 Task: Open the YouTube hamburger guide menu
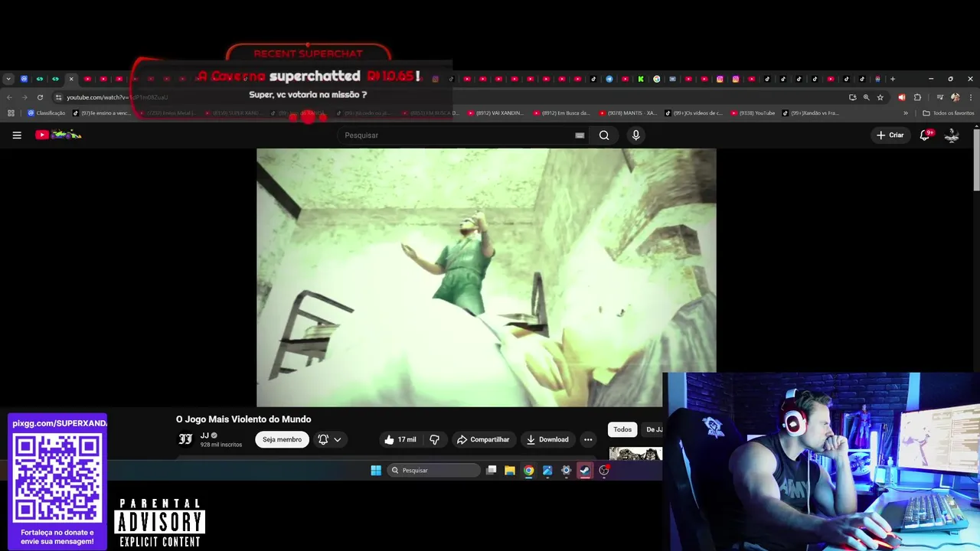coord(17,135)
